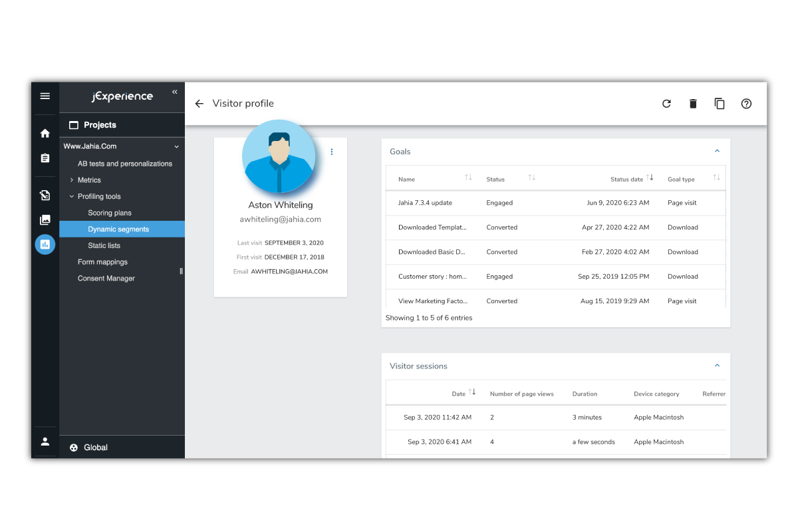Refresh the visitor profile
The image size is (798, 532).
coord(666,104)
